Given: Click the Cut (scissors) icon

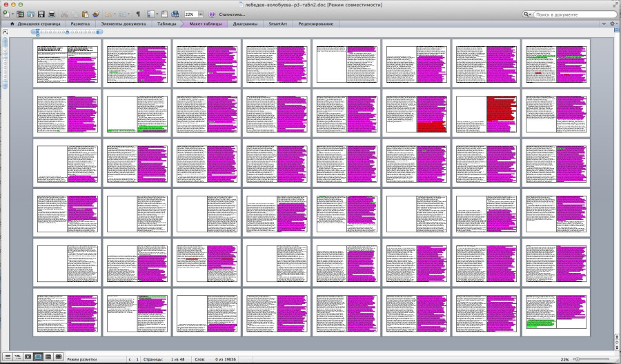Looking at the screenshot, I should coord(64,14).
